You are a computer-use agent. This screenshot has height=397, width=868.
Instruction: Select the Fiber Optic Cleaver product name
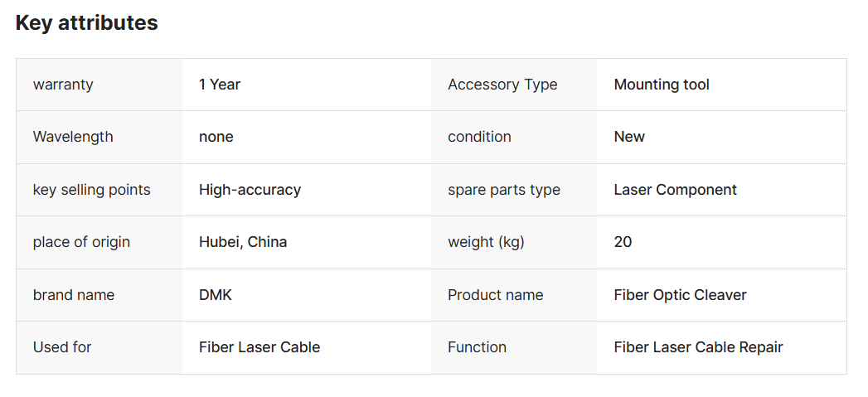click(x=681, y=295)
